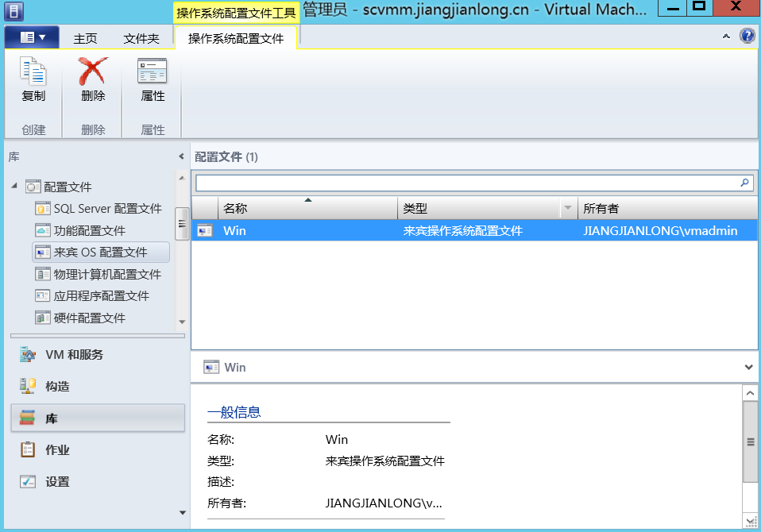Open the VM 和服务 workspace

[98, 354]
